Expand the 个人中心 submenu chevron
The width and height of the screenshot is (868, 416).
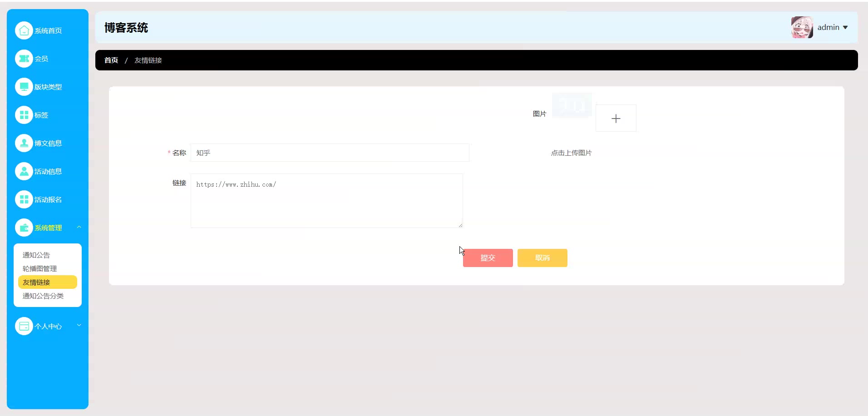pos(79,325)
